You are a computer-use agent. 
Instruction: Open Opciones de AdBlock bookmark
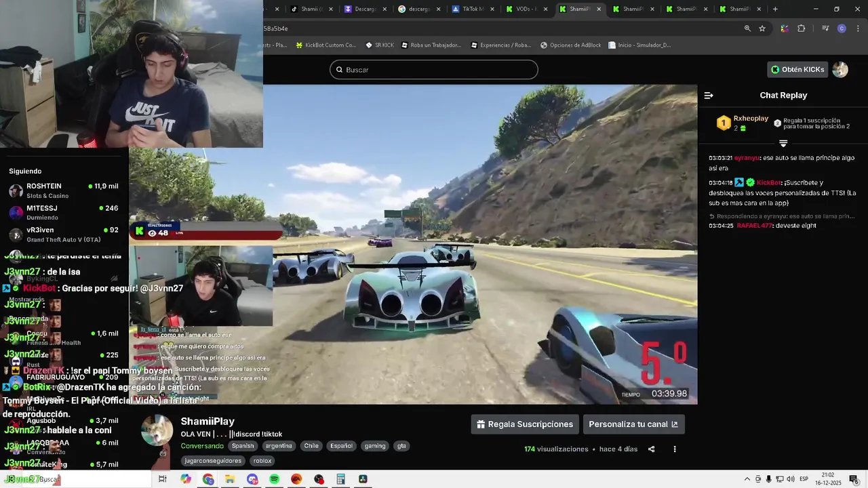click(x=571, y=45)
